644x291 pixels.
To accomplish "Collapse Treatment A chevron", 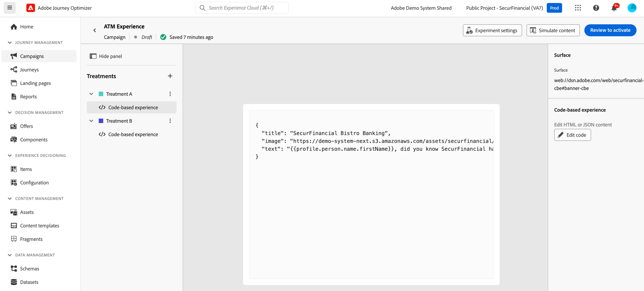I will coord(91,94).
